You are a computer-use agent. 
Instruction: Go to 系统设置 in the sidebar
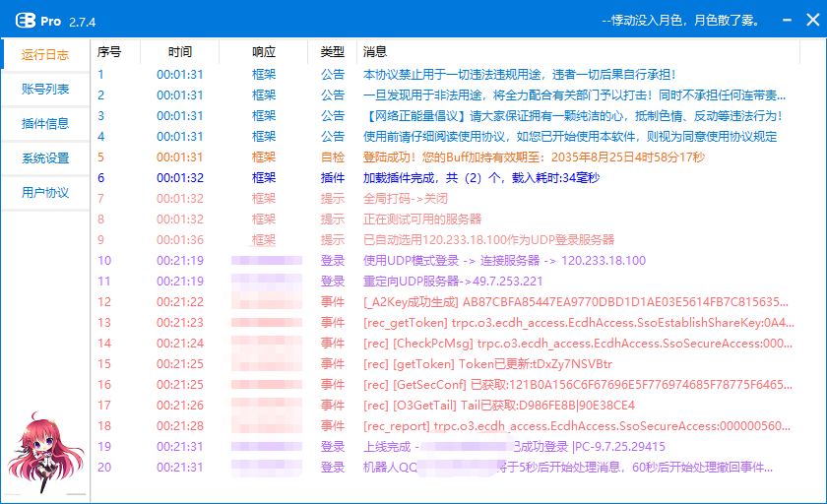(45, 157)
